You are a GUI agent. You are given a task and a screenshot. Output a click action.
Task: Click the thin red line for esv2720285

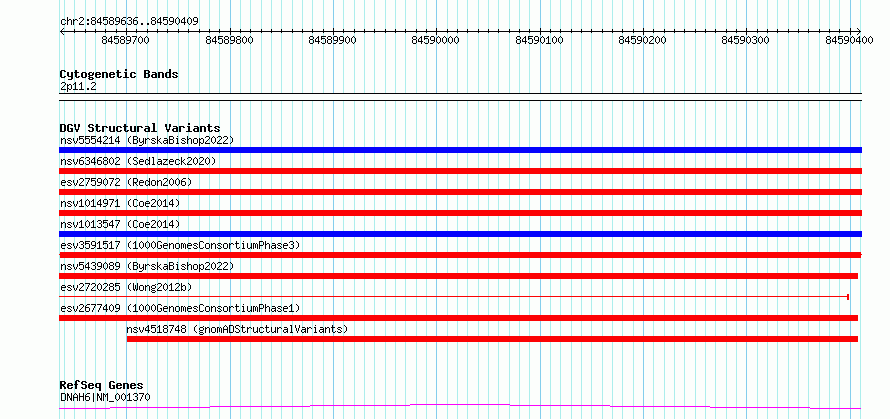pyautogui.click(x=454, y=297)
